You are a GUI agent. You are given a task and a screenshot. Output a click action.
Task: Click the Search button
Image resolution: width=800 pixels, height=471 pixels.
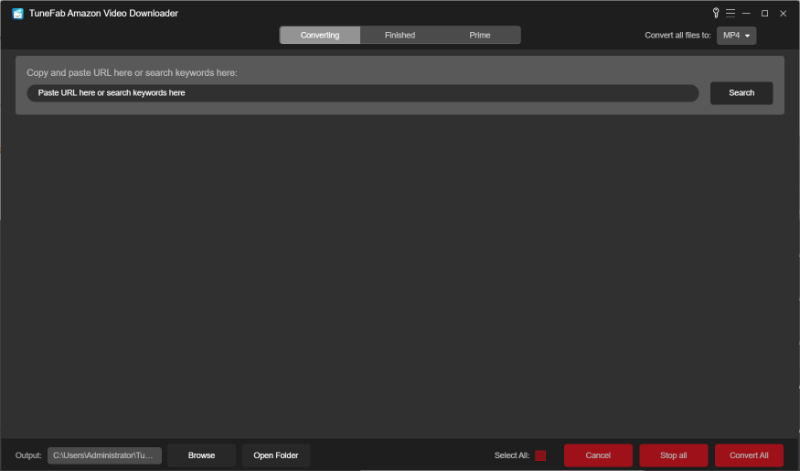pyautogui.click(x=741, y=93)
